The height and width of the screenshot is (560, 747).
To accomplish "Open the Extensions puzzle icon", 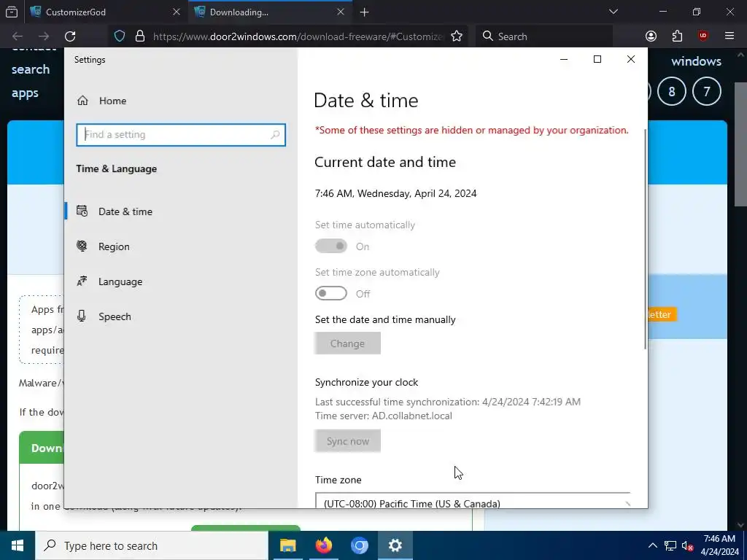I will pos(677,36).
